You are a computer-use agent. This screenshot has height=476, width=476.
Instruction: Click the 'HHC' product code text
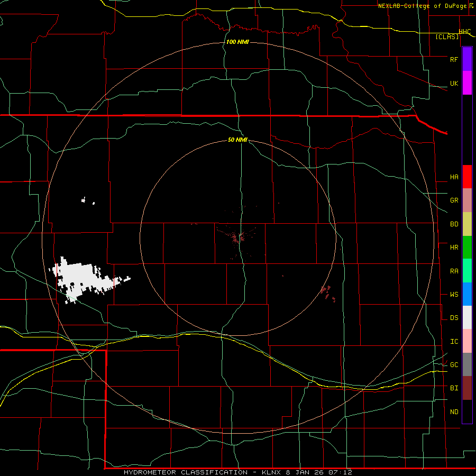(465, 32)
